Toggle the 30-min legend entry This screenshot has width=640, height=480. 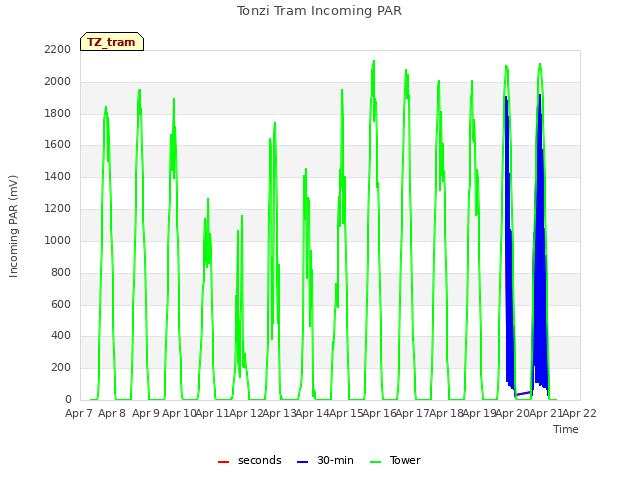coord(325,460)
